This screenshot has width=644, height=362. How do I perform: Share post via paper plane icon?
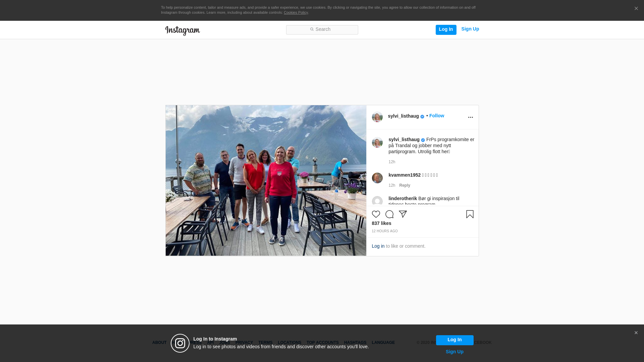point(403,214)
